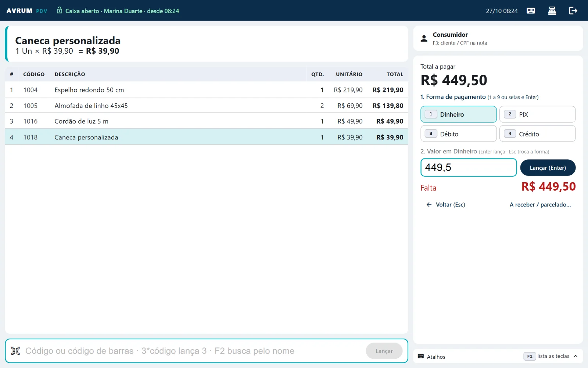
Task: Click the 27/10 08:24 date and time
Action: click(502, 11)
